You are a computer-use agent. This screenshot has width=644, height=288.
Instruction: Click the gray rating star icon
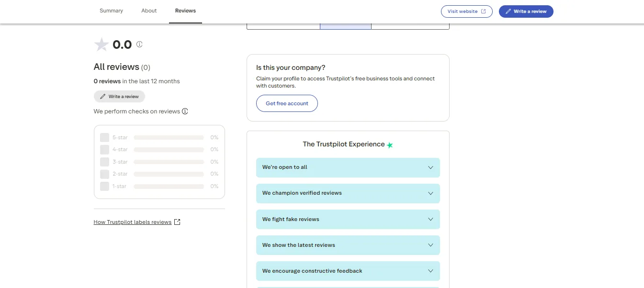point(101,44)
